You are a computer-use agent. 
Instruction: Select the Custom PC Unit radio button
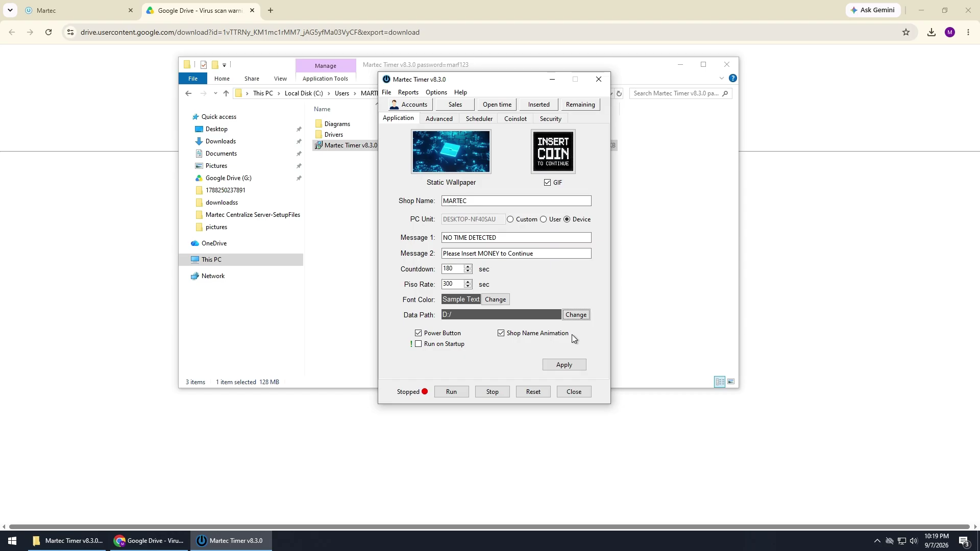[510, 219]
